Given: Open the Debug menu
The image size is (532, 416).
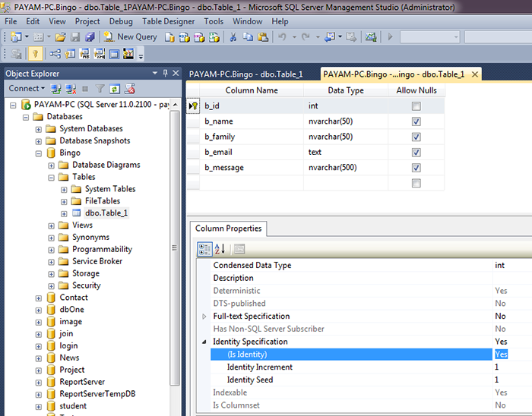Looking at the screenshot, I should click(121, 21).
